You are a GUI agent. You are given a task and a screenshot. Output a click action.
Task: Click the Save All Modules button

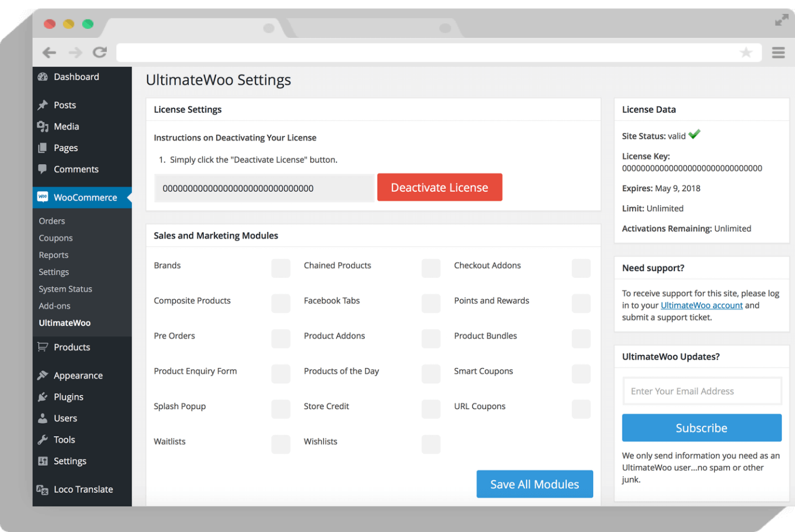pyautogui.click(x=535, y=484)
